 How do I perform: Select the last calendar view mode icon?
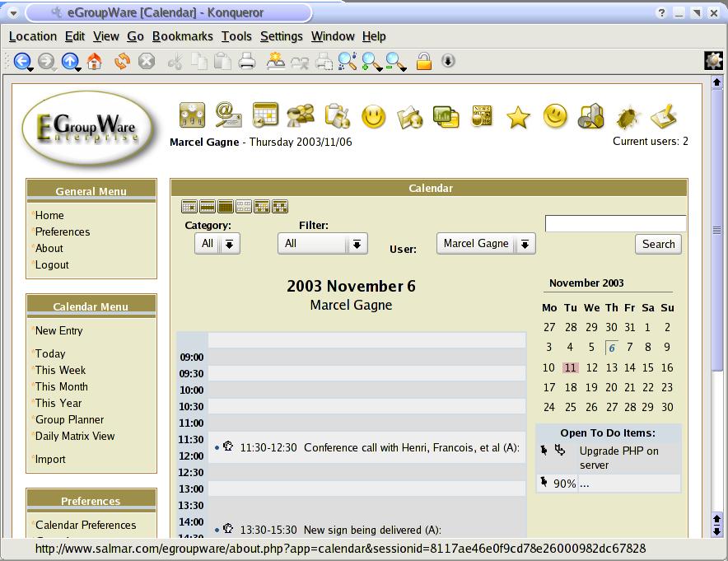(280, 207)
